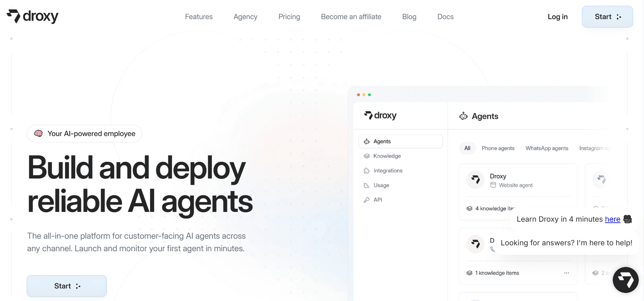
Task: Click the 'here' link in the chat bubble
Action: point(612,219)
